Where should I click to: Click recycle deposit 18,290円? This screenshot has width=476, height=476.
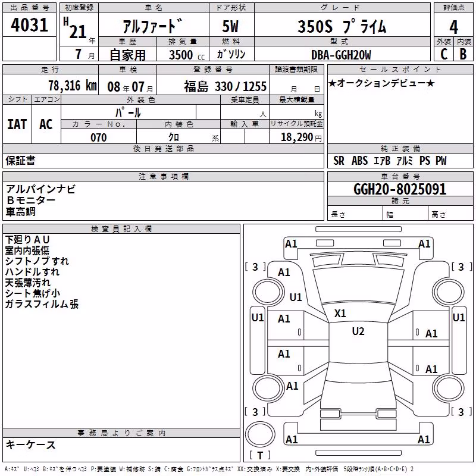pyautogui.click(x=301, y=137)
